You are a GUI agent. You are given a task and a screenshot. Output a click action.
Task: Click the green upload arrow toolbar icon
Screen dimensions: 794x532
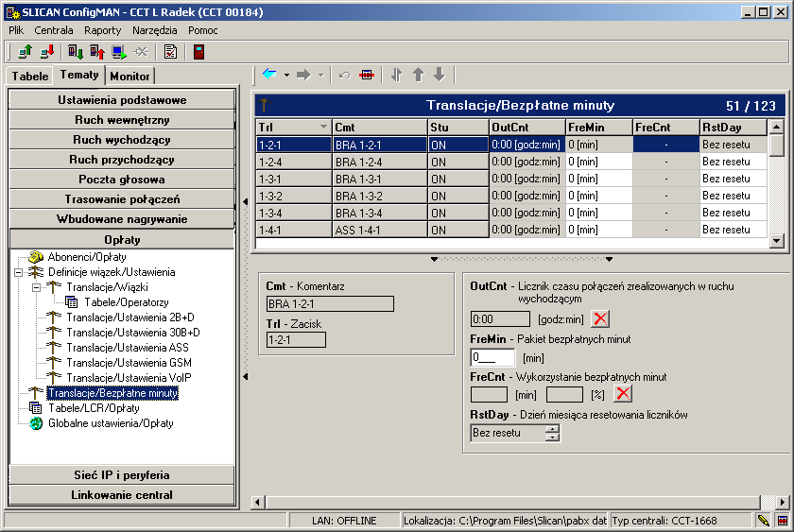pos(25,52)
